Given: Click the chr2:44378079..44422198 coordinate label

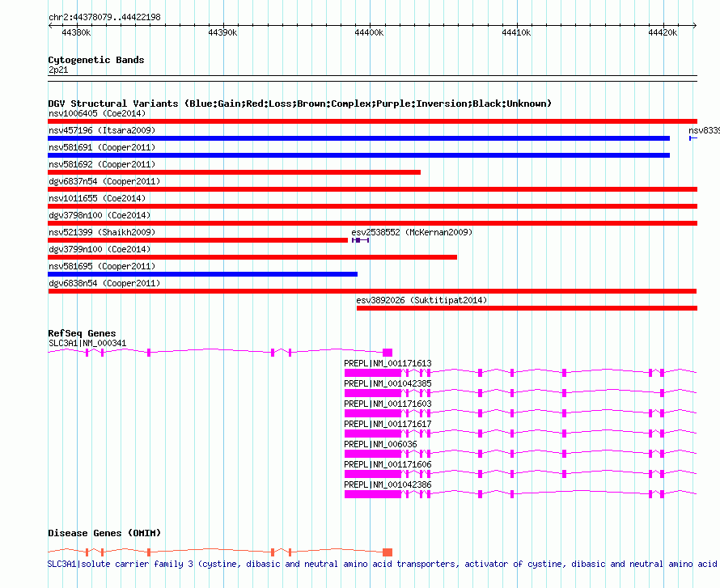Looking at the screenshot, I should coord(104,17).
